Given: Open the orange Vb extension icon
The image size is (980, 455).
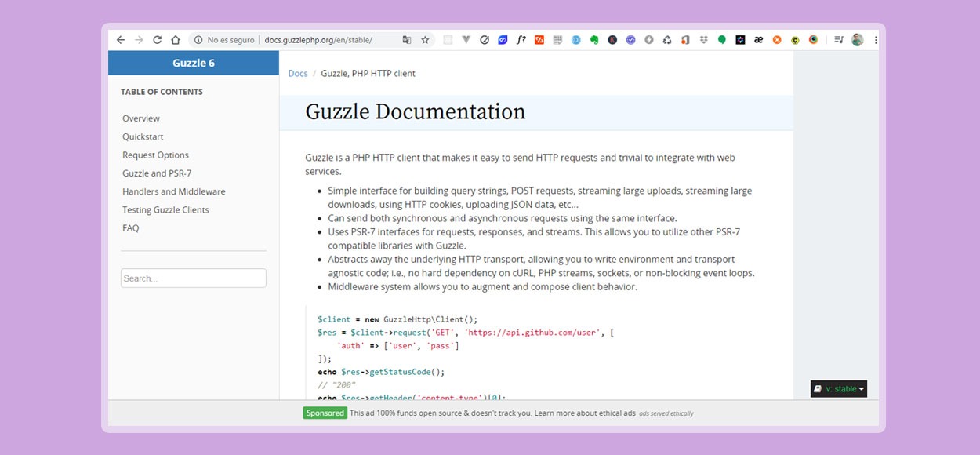Looking at the screenshot, I should tap(539, 40).
